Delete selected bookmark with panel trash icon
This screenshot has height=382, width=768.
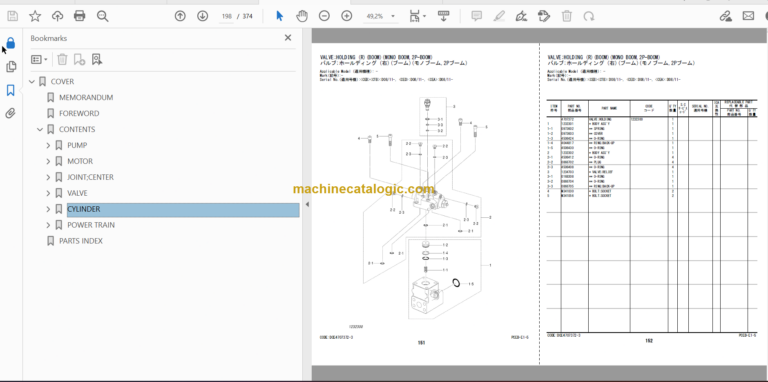pos(62,59)
